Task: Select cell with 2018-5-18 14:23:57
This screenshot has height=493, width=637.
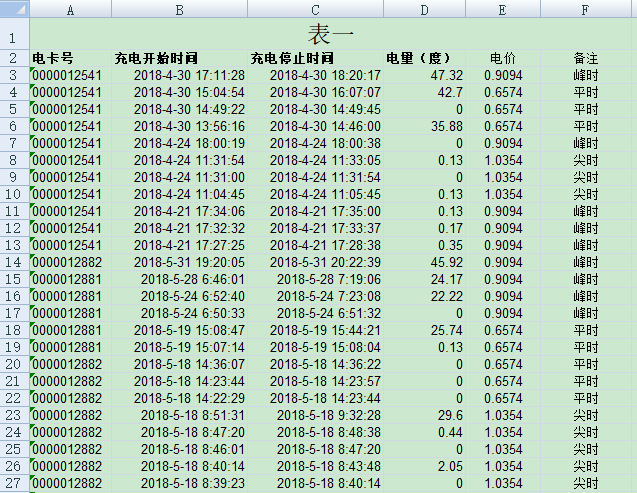Action: [x=315, y=381]
